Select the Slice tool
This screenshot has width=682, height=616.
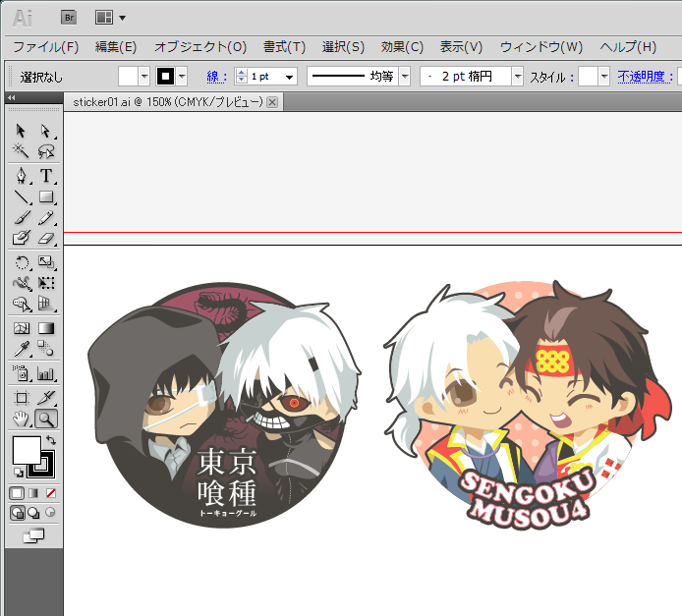[45, 398]
